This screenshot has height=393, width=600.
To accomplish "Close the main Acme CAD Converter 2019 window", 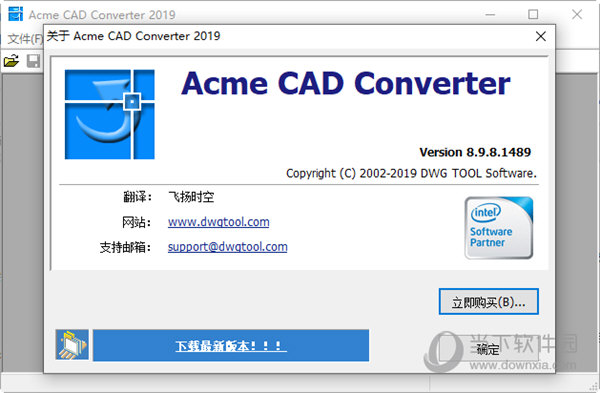I will (577, 15).
